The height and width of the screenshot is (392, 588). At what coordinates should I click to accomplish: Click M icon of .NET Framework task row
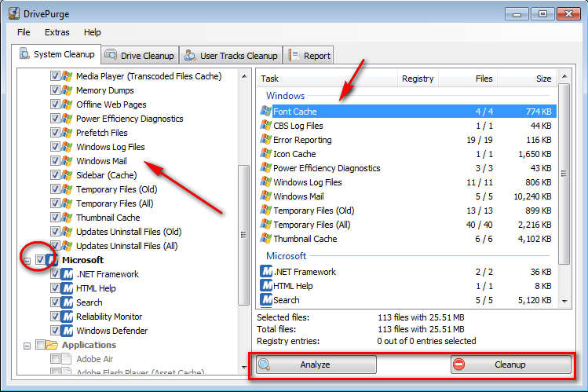click(x=266, y=272)
